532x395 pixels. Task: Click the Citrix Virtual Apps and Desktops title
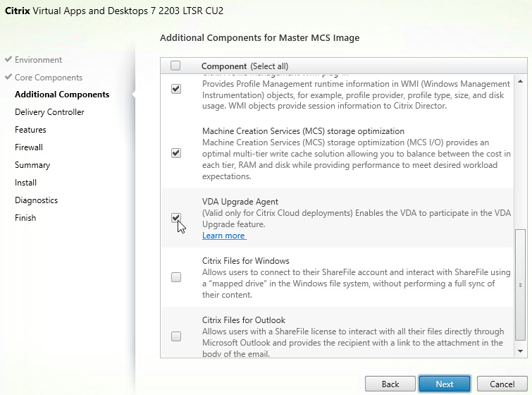[x=114, y=11]
